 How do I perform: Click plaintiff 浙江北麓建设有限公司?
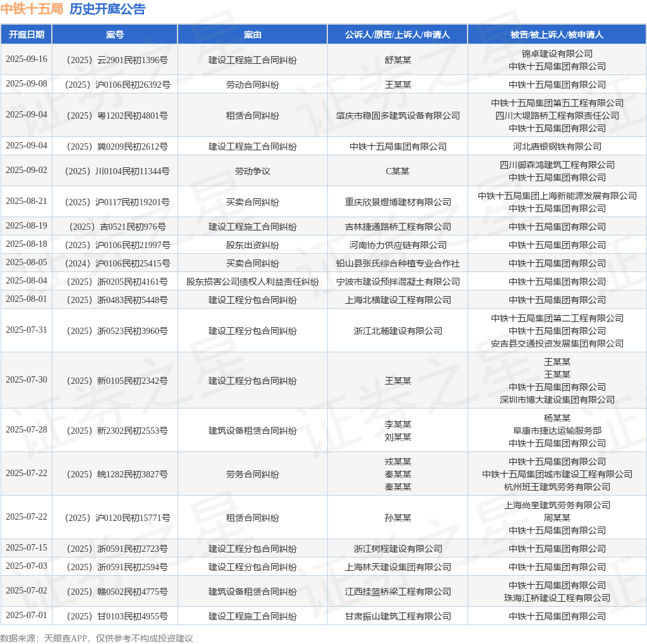coord(398,331)
